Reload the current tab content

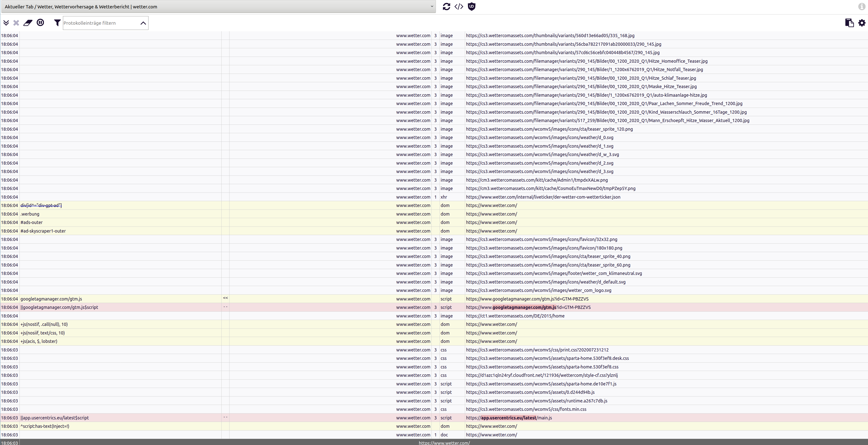(446, 7)
